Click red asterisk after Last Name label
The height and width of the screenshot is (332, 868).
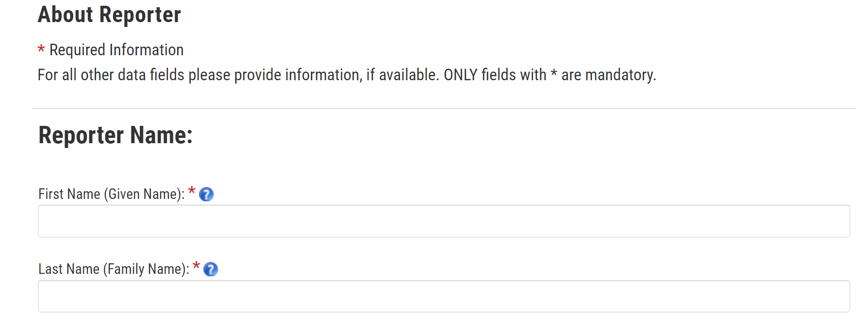pos(196,266)
